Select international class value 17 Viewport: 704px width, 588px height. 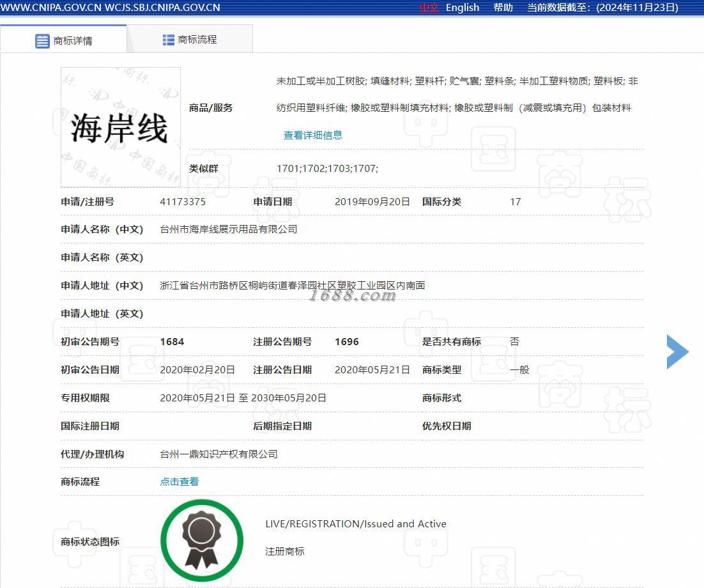point(516,202)
